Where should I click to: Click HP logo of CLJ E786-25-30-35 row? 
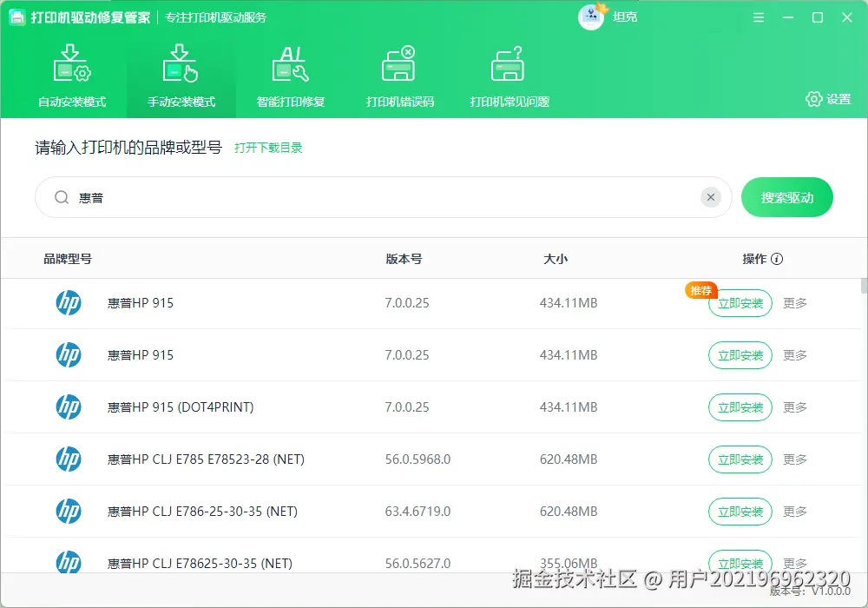click(69, 511)
